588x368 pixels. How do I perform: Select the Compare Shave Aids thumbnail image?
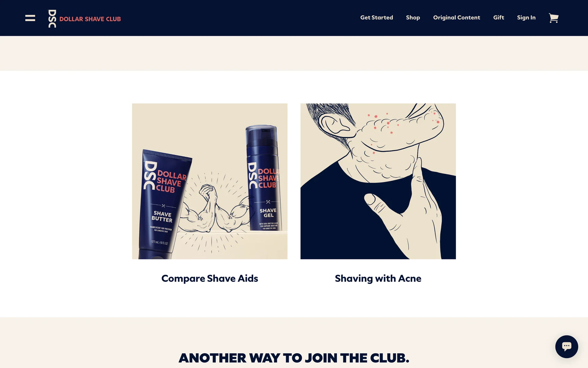210,181
